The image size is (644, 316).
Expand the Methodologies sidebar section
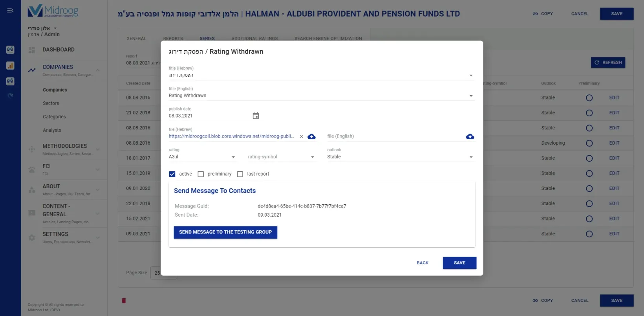[98, 149]
